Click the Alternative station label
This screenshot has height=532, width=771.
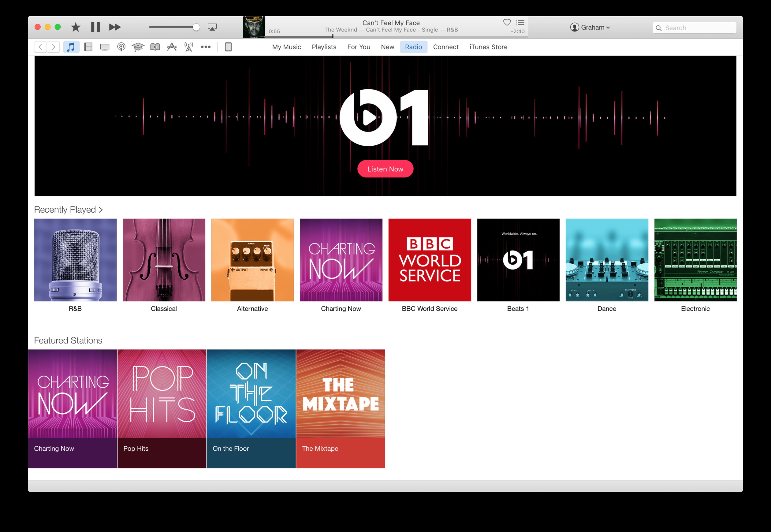coord(252,309)
